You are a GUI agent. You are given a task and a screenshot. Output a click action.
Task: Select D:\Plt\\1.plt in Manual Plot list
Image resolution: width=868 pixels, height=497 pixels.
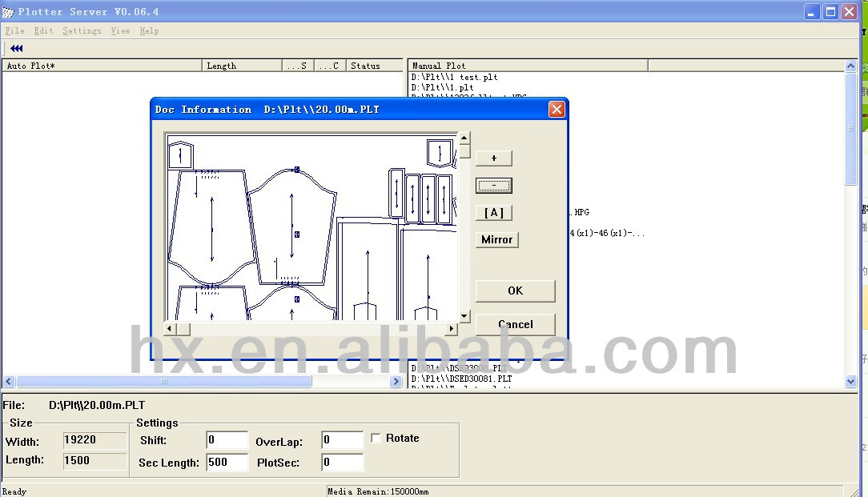pos(442,87)
